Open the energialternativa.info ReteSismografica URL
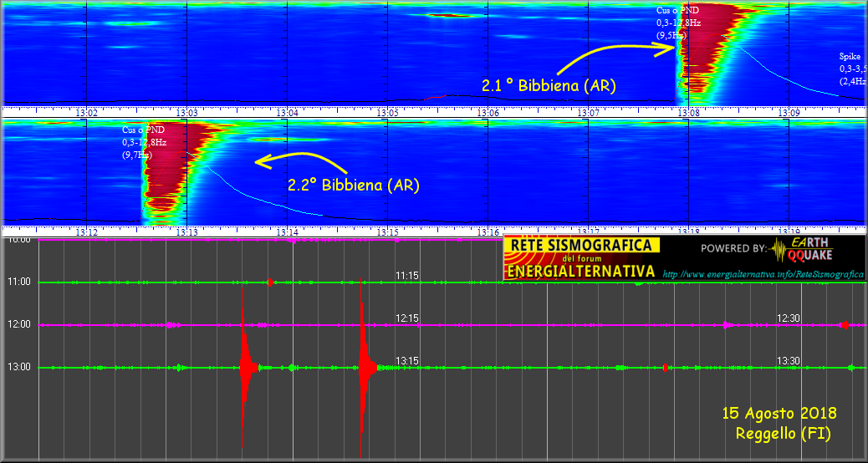Screen dimensions: 868x463 763,274
